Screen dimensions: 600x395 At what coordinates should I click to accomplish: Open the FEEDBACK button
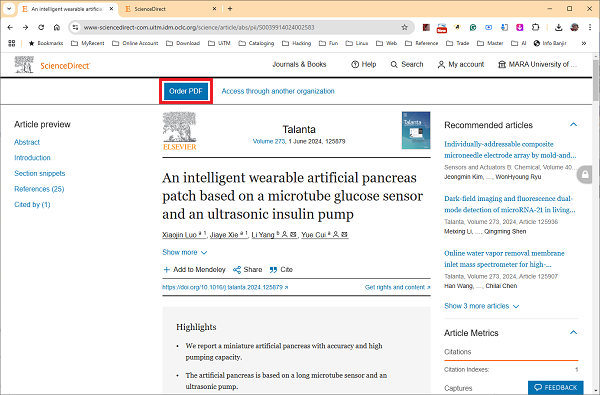coord(556,387)
